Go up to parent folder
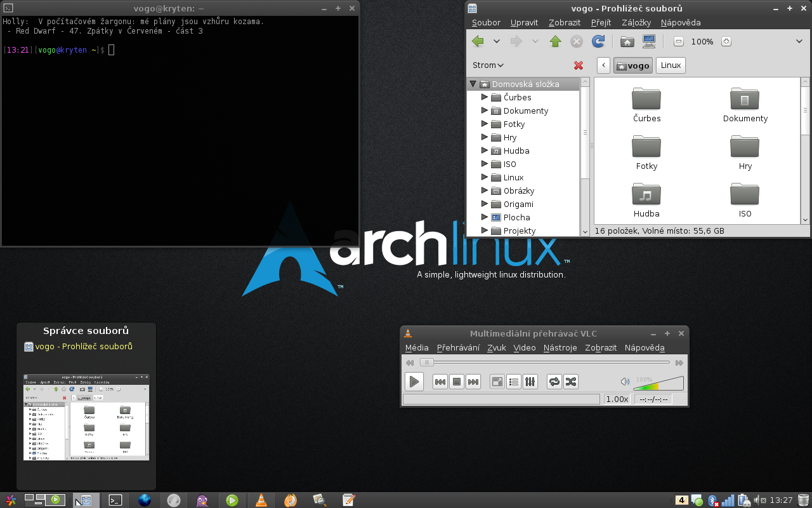Viewport: 812px width, 508px height. pyautogui.click(x=555, y=41)
